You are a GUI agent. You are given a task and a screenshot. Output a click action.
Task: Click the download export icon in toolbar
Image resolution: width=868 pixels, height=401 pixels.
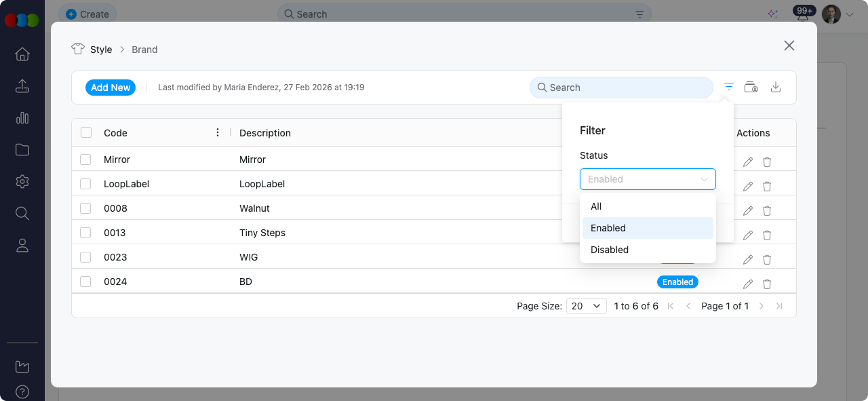pos(776,87)
